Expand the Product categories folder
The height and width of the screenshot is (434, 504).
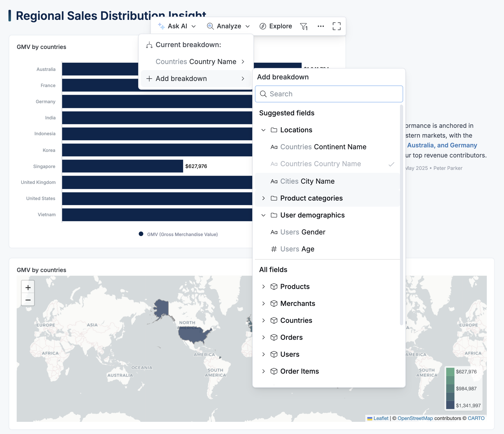[x=263, y=198]
